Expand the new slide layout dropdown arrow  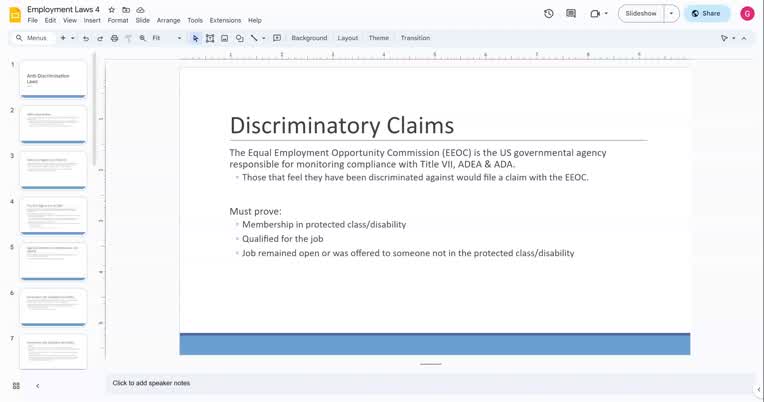pyautogui.click(x=73, y=38)
